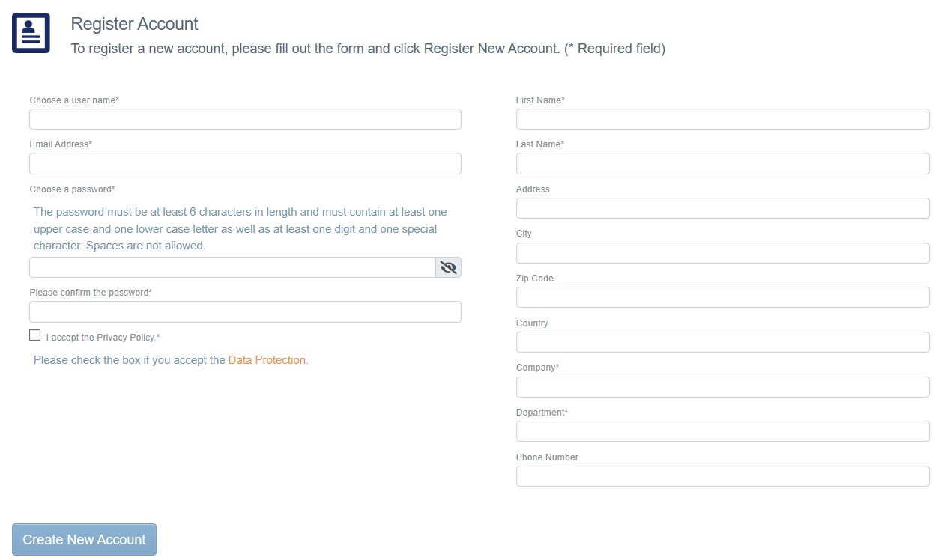Select the Country input field

(x=722, y=342)
